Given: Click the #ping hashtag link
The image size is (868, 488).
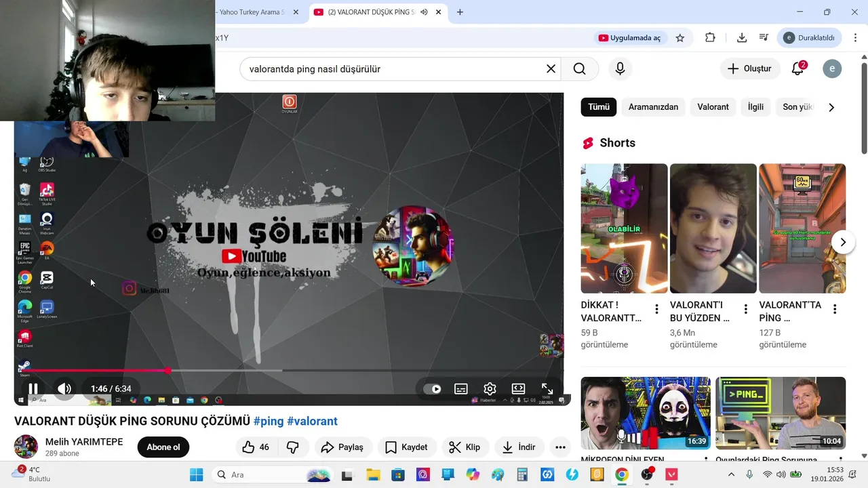Looking at the screenshot, I should pos(269,421).
